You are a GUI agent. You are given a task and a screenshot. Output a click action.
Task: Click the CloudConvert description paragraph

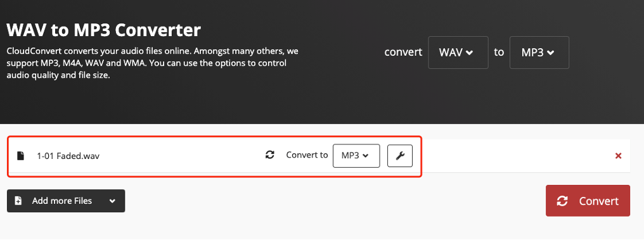[x=152, y=63]
